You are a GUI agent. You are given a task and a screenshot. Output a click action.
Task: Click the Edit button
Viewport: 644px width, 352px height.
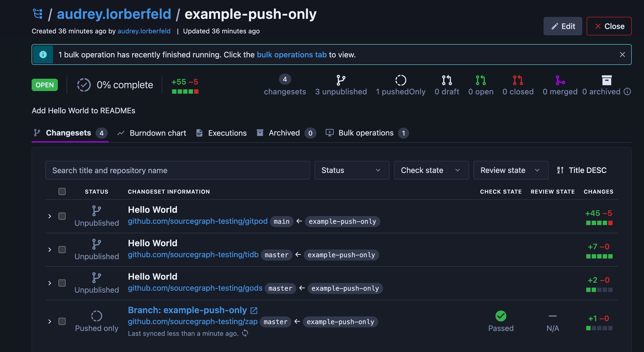(x=562, y=26)
